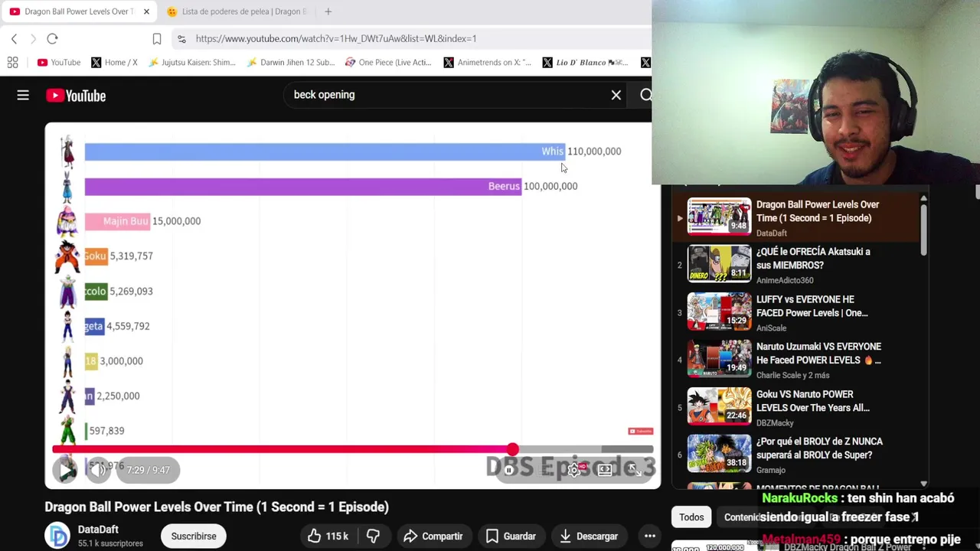980x551 pixels.
Task: Open the partly hidden X bookmark icon
Action: point(645,63)
